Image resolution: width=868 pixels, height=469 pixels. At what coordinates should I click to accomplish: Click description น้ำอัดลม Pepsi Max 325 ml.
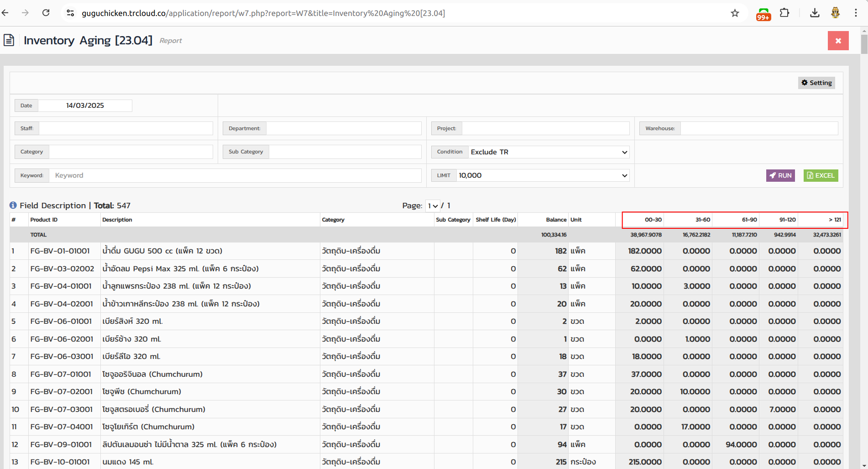tap(181, 269)
